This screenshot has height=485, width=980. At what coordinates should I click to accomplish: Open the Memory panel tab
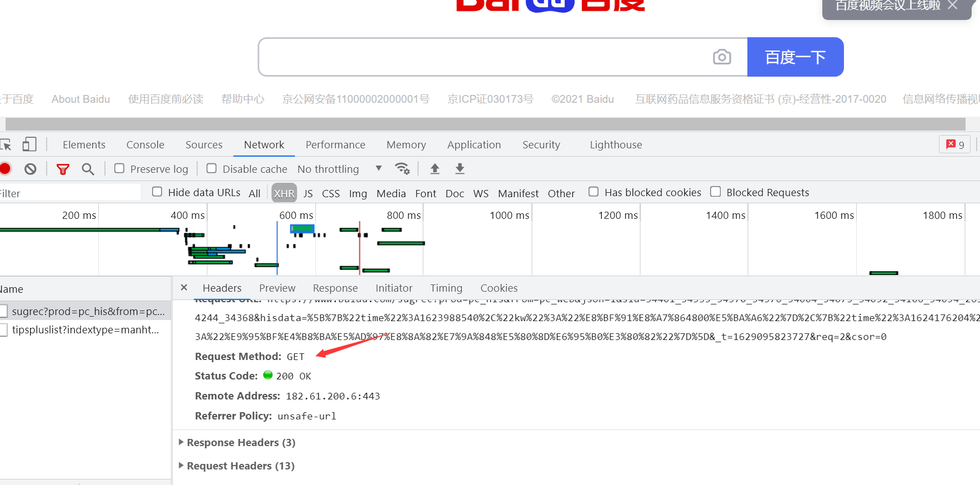pos(406,144)
